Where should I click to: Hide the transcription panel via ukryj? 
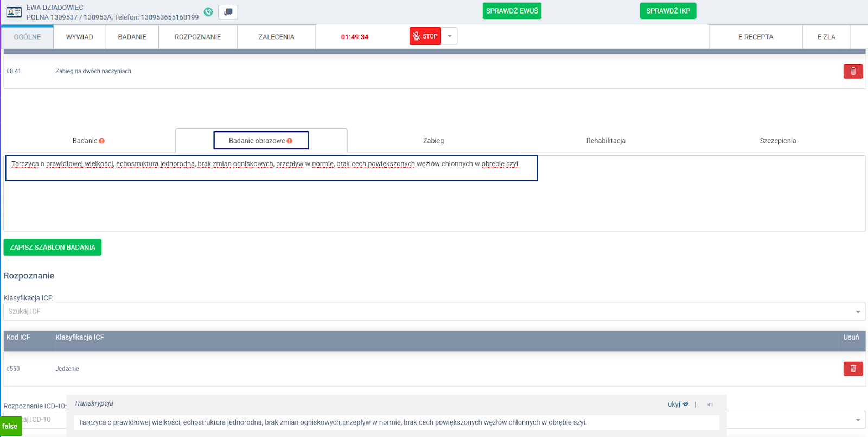(x=678, y=404)
